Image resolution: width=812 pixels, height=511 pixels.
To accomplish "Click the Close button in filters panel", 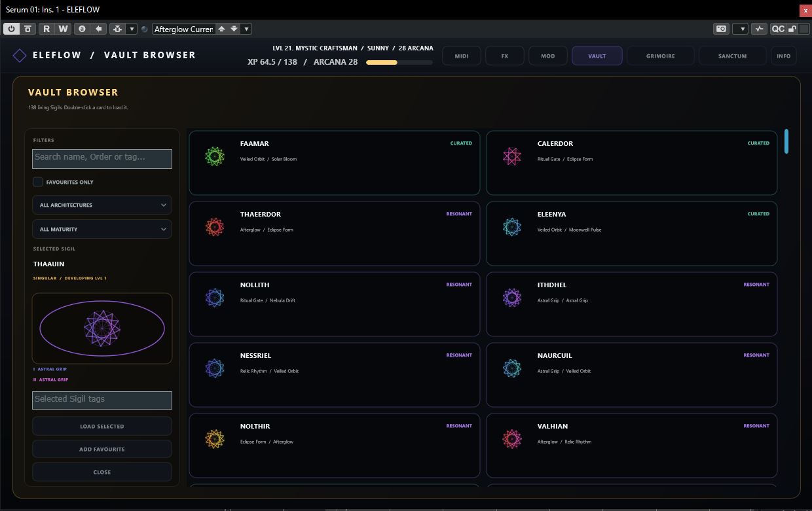I will click(102, 472).
